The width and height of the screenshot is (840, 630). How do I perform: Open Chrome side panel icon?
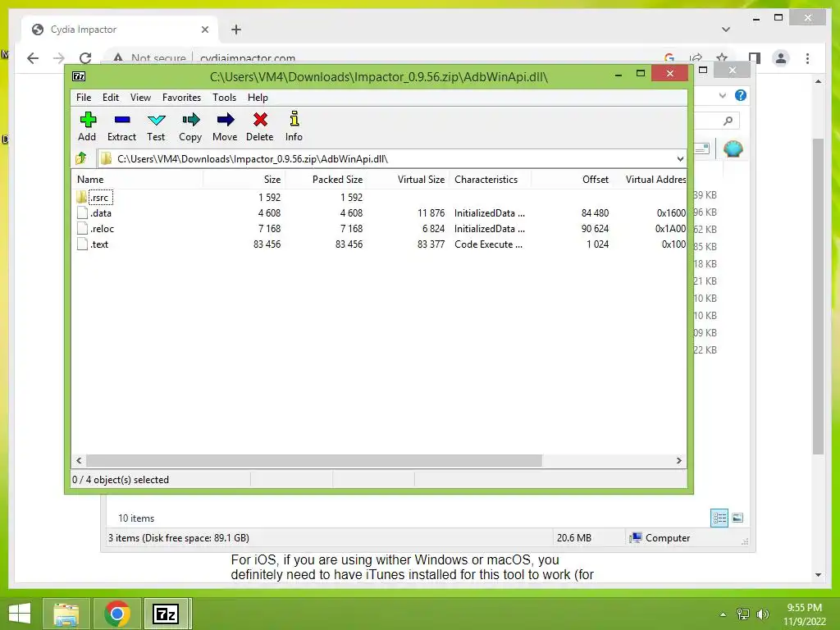tap(755, 58)
